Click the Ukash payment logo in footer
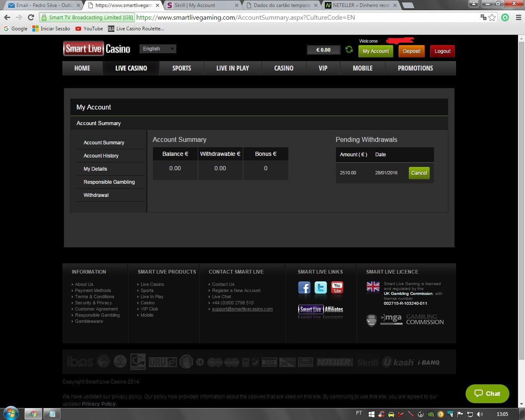525x420 pixels. (398, 362)
